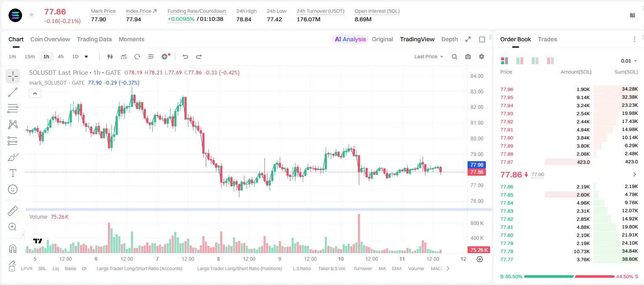This screenshot has width=644, height=285.
Task: Open the Last Price dropdown
Action: 428,57
